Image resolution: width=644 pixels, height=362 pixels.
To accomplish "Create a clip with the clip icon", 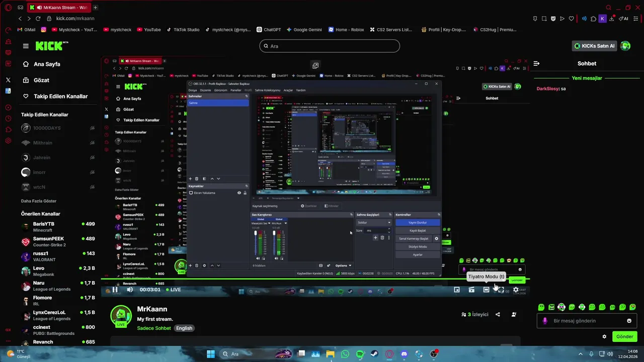I will [471, 290].
